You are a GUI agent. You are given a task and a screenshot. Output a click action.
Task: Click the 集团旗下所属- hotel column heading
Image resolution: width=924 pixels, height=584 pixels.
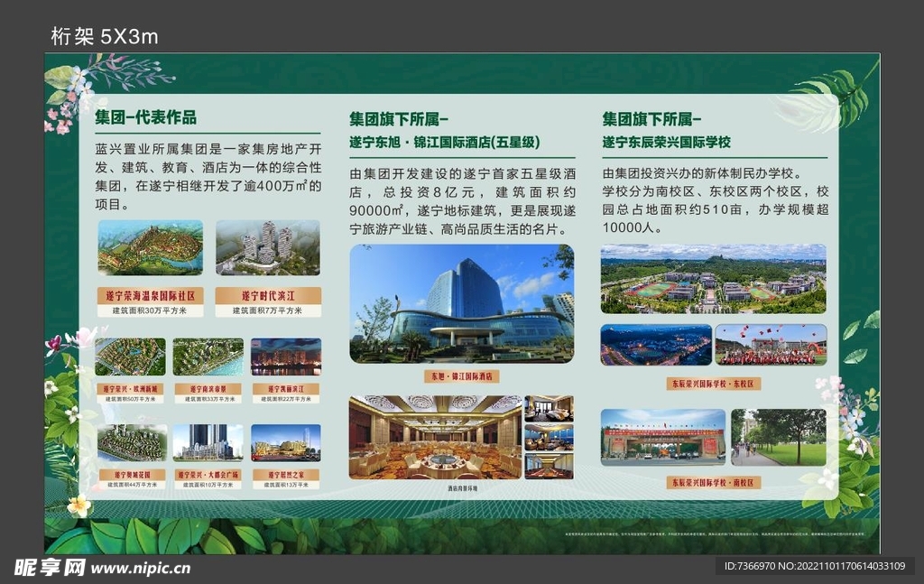[x=399, y=120]
